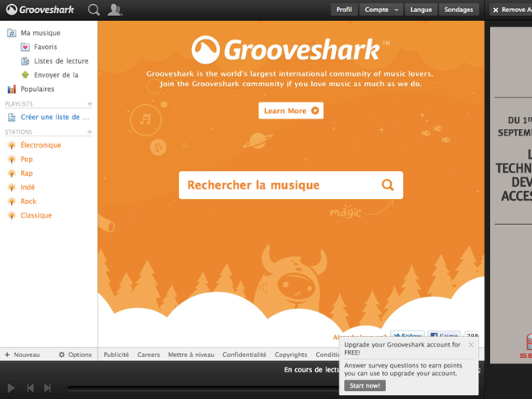Expand the Compte dropdown arrow
The width and height of the screenshot is (532, 399).
coord(397,10)
